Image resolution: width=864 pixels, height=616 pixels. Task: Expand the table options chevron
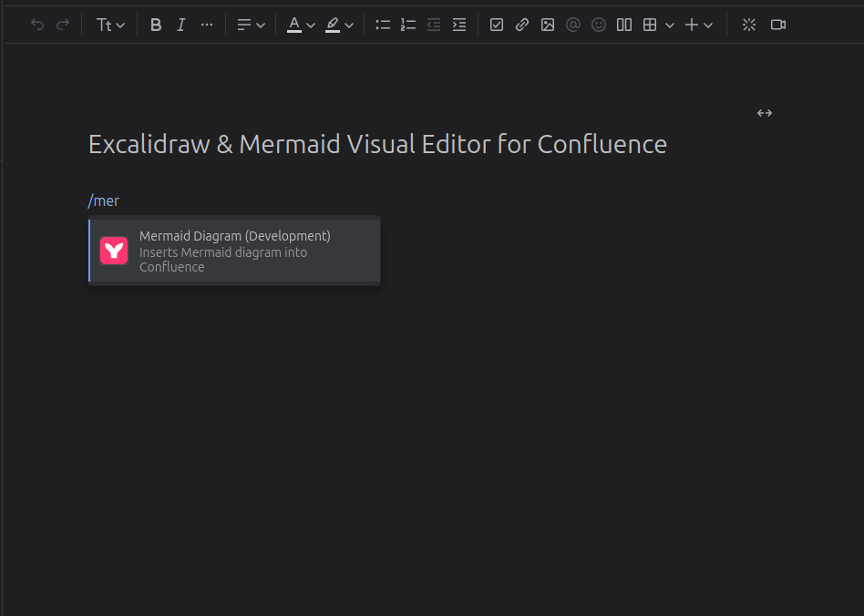point(670,26)
